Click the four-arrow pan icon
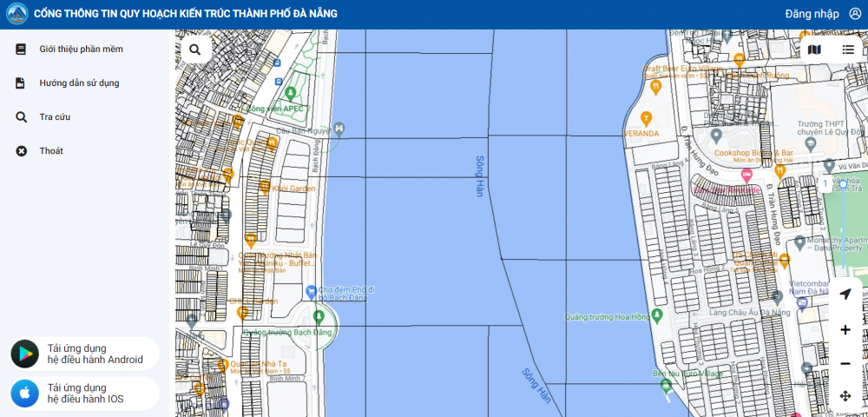Image resolution: width=868 pixels, height=417 pixels. (x=845, y=396)
